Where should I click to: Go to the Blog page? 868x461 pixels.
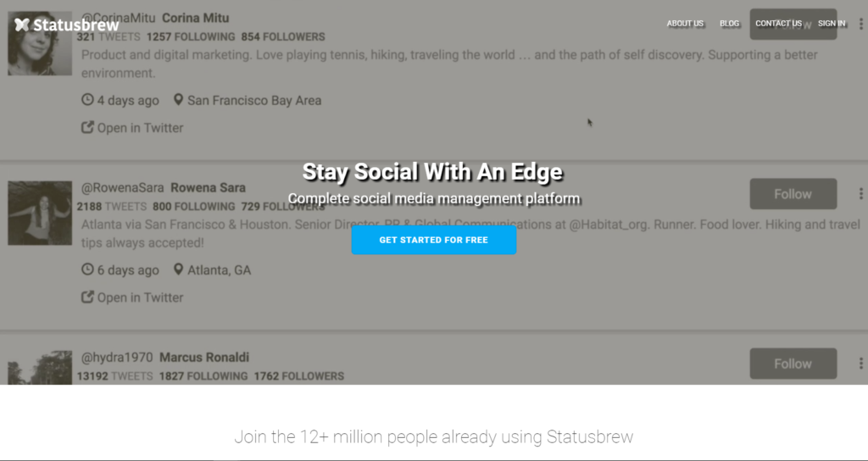(729, 23)
